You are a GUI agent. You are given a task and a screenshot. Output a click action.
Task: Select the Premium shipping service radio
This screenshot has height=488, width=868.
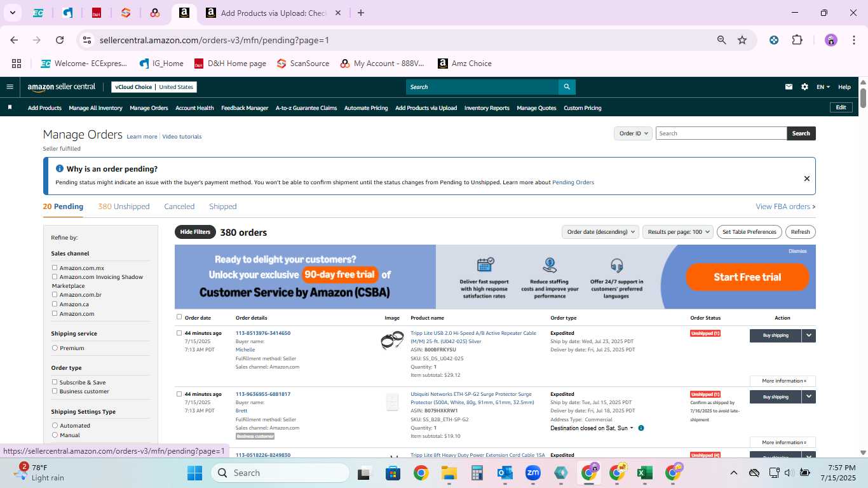55,348
